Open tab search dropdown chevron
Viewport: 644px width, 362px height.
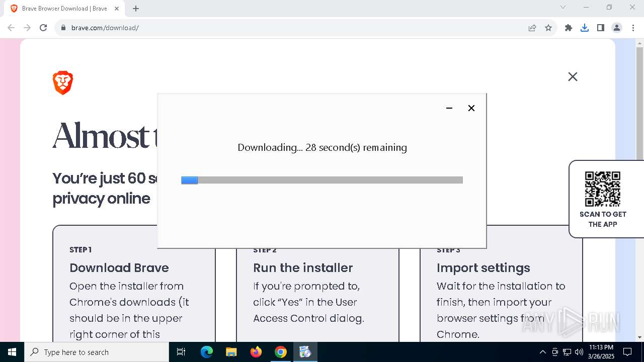click(563, 7)
